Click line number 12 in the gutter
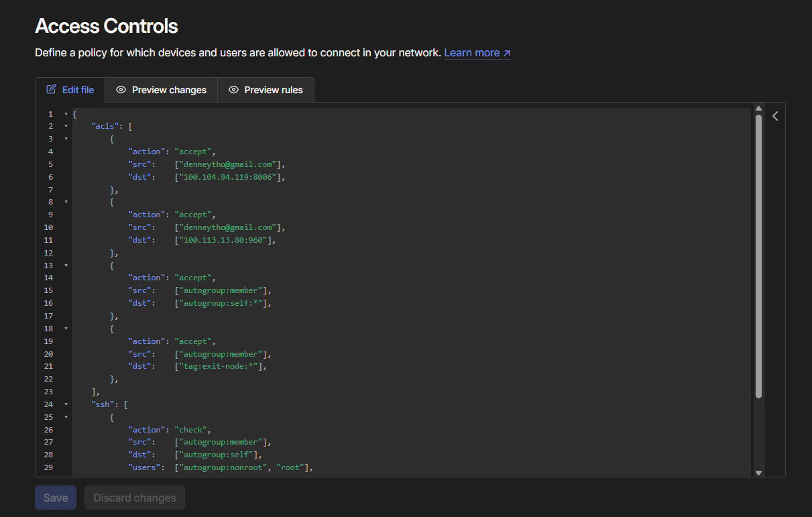 tap(48, 253)
